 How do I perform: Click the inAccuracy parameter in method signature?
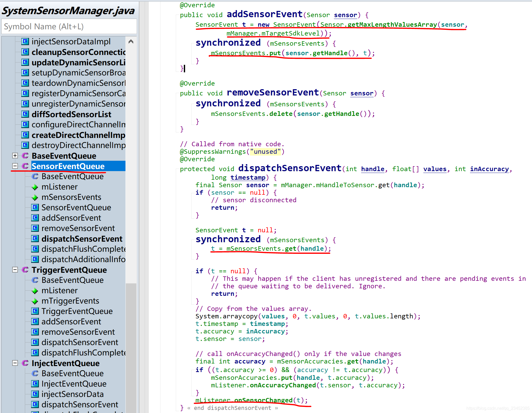[489, 169]
